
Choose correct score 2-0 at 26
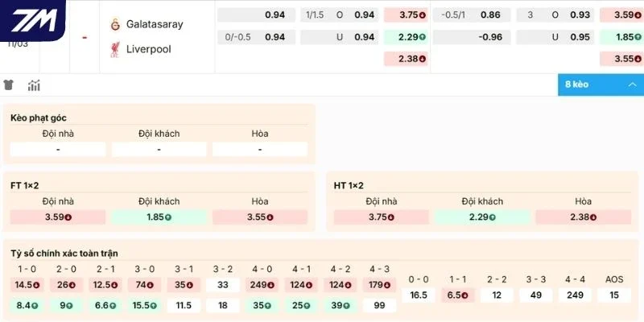[x=66, y=285]
